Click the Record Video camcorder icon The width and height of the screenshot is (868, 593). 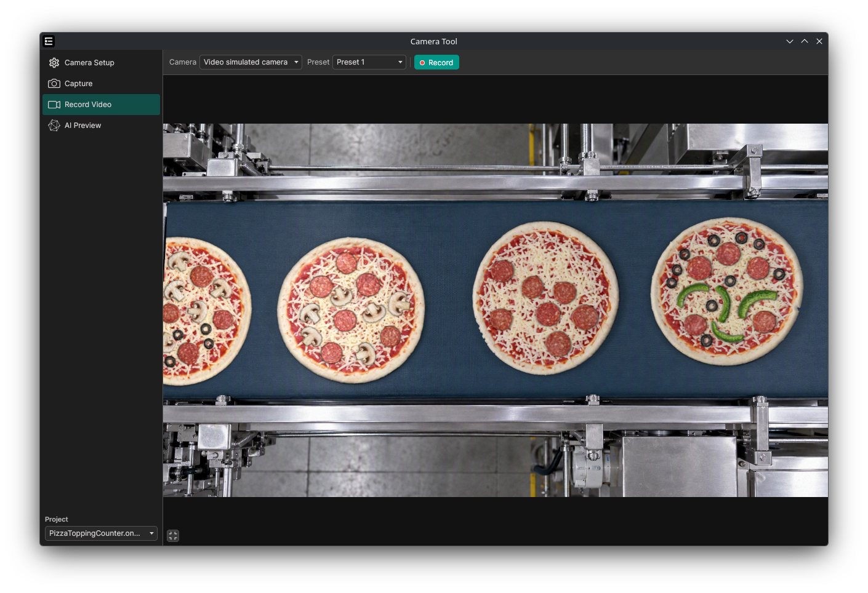54,105
